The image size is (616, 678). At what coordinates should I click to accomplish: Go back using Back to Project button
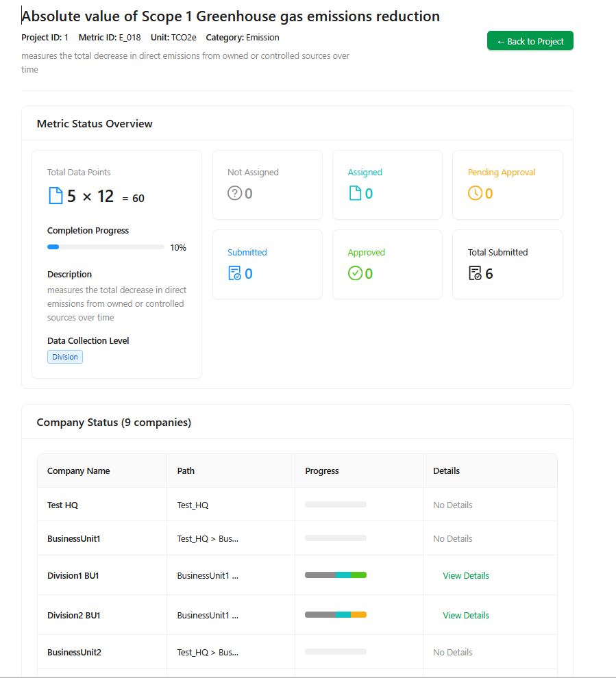(x=530, y=41)
